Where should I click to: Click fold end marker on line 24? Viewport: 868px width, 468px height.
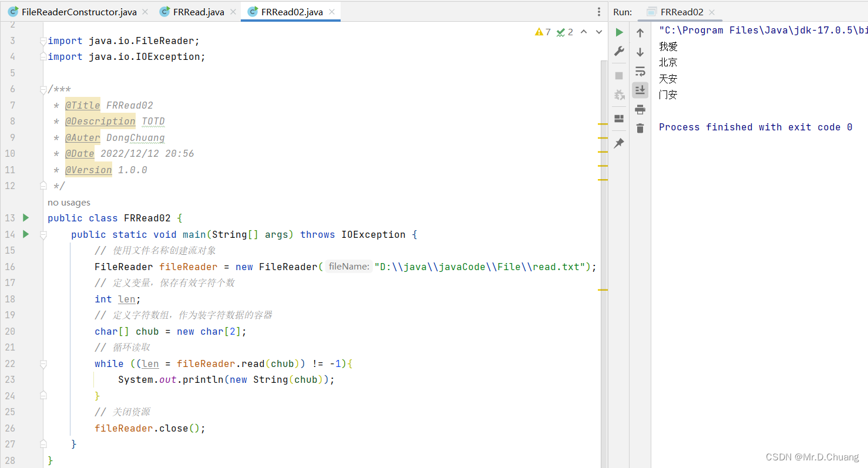43,396
